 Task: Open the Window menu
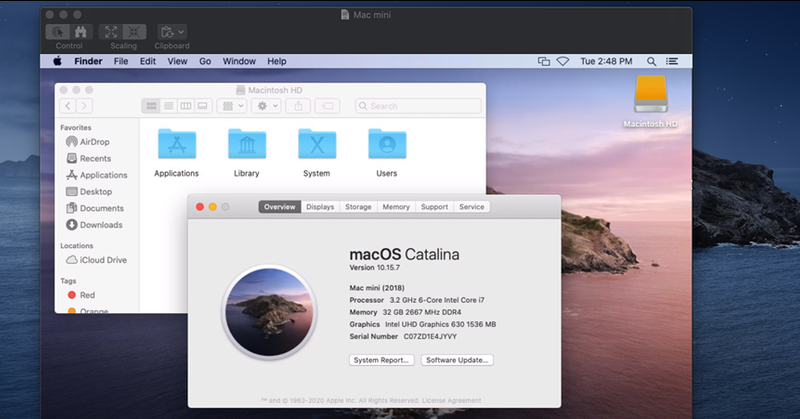pyautogui.click(x=239, y=61)
